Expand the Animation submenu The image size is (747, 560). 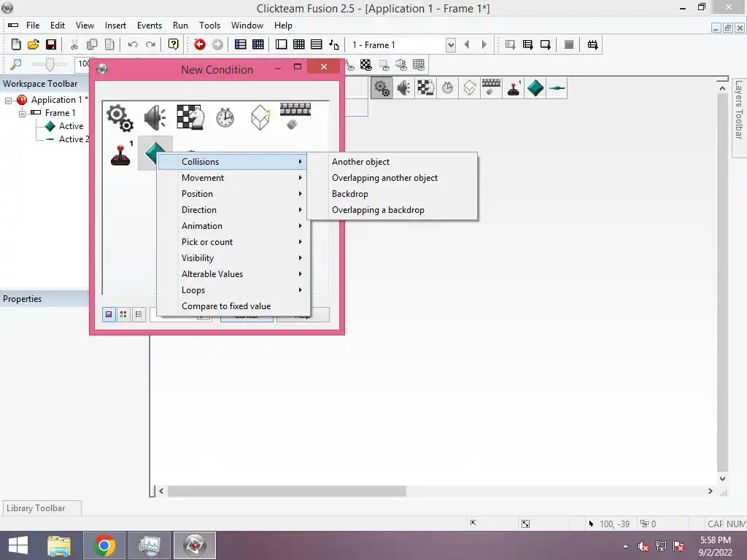point(233,226)
